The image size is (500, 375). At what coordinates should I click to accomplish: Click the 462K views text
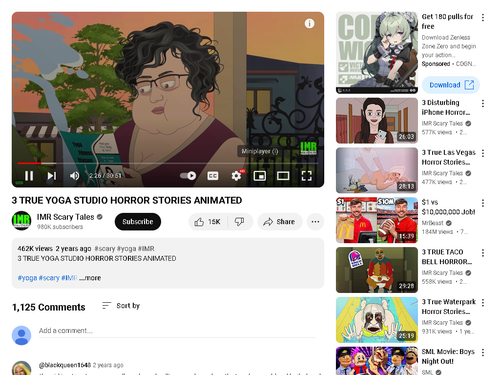tap(35, 249)
